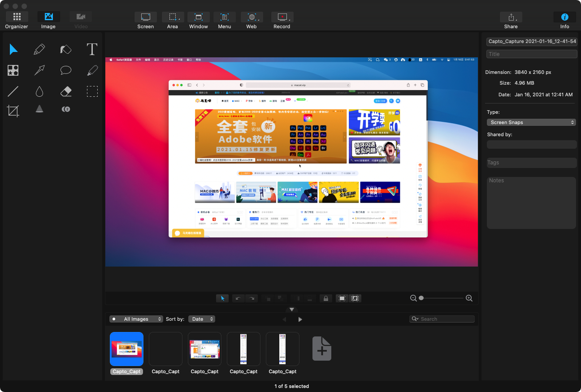Open the Shapes tool

[x=13, y=70]
